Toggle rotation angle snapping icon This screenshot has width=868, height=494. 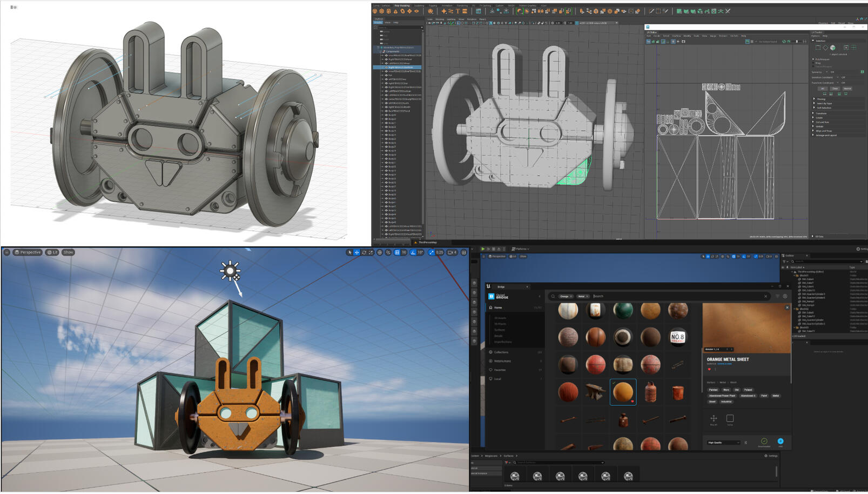click(x=413, y=252)
